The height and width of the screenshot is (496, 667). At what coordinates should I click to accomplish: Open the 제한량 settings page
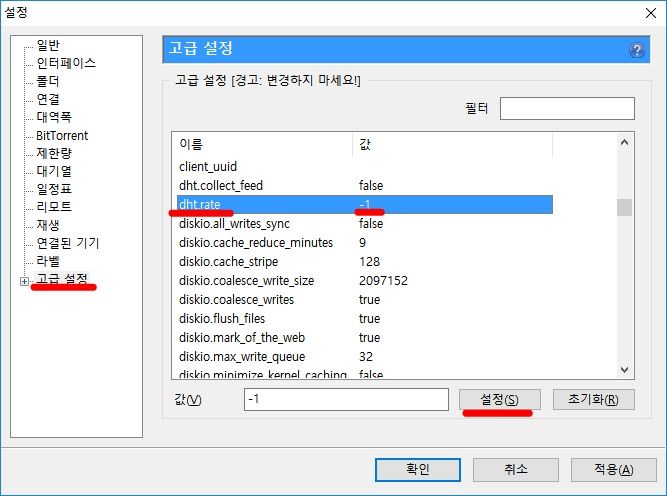click(54, 153)
